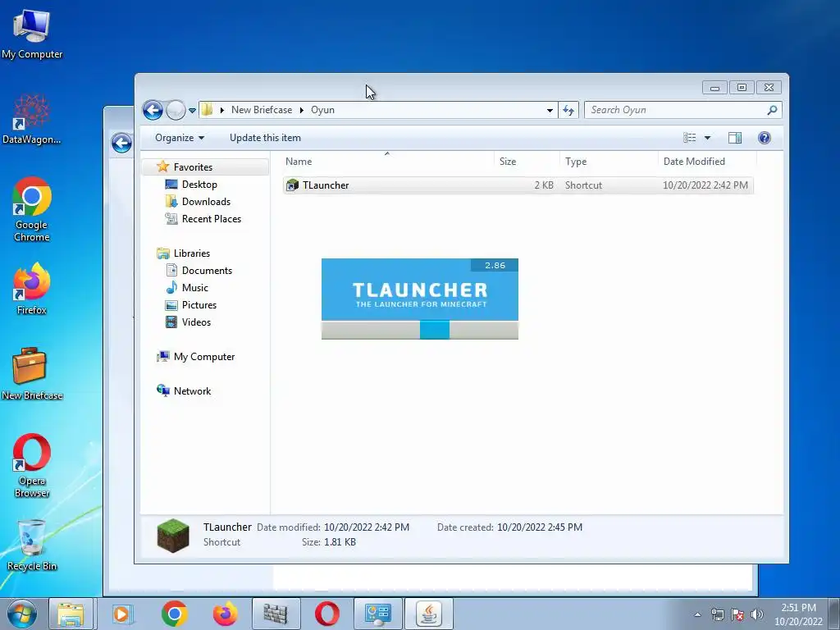
Task: Open Recent Places in the navigation pane
Action: [x=212, y=218]
